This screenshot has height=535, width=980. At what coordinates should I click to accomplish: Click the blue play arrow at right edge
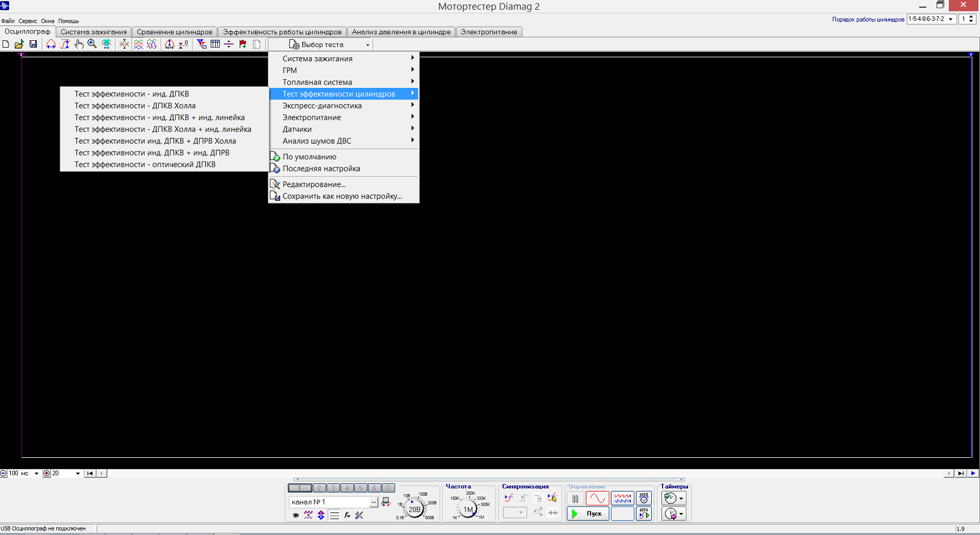coord(973,473)
